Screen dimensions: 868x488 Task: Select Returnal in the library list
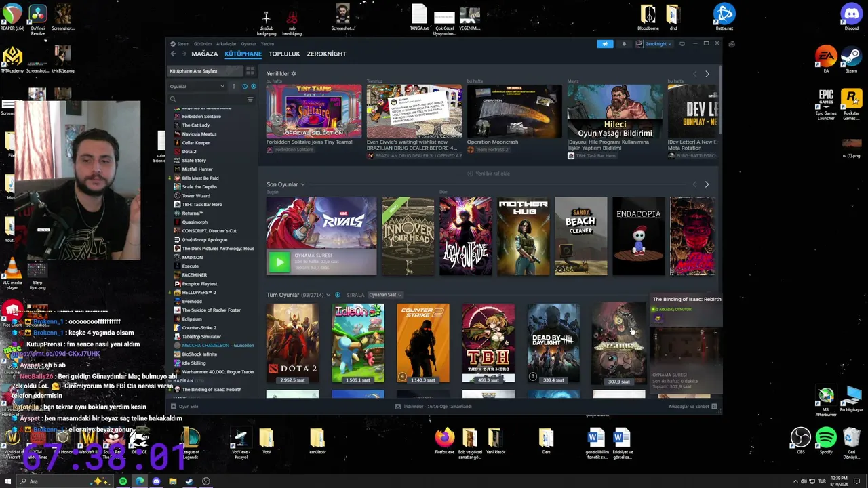[x=193, y=213]
